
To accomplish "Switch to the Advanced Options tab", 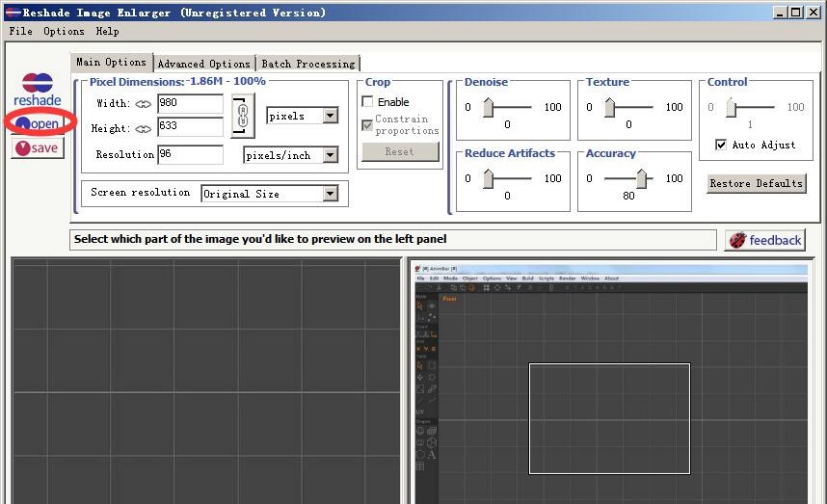I will coord(204,64).
